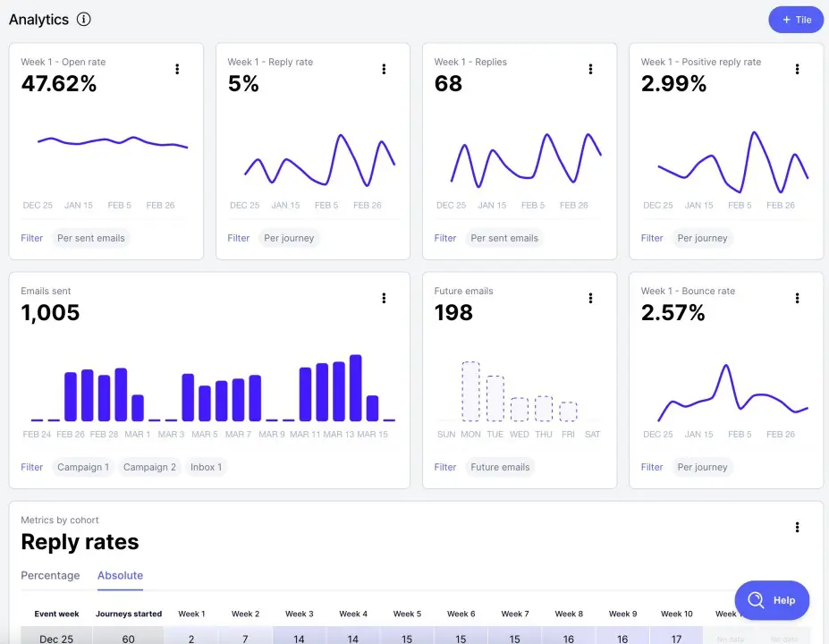Open the three-dot menu on Bounce rate tile
The width and height of the screenshot is (829, 644).
[x=798, y=298]
